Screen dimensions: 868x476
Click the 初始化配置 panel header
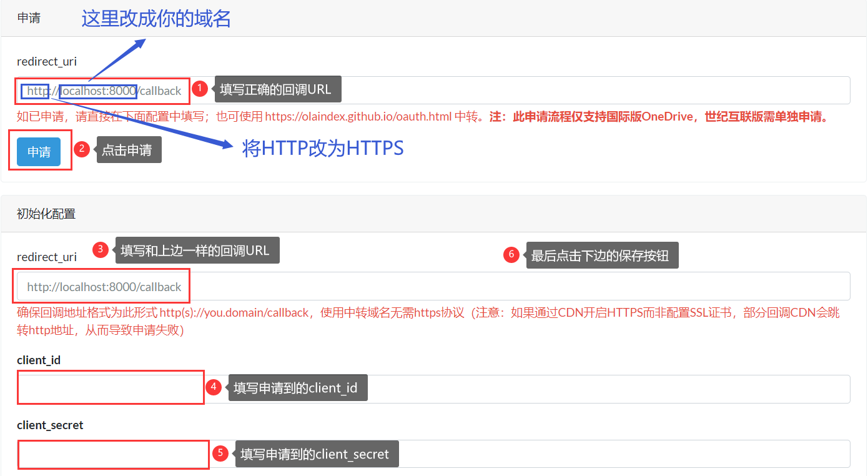click(46, 214)
